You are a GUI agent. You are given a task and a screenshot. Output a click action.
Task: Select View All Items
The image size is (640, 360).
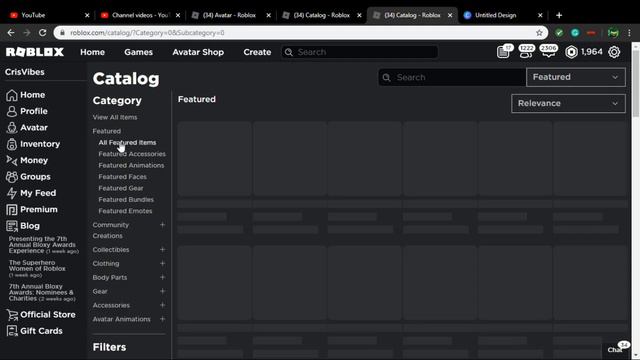115,117
